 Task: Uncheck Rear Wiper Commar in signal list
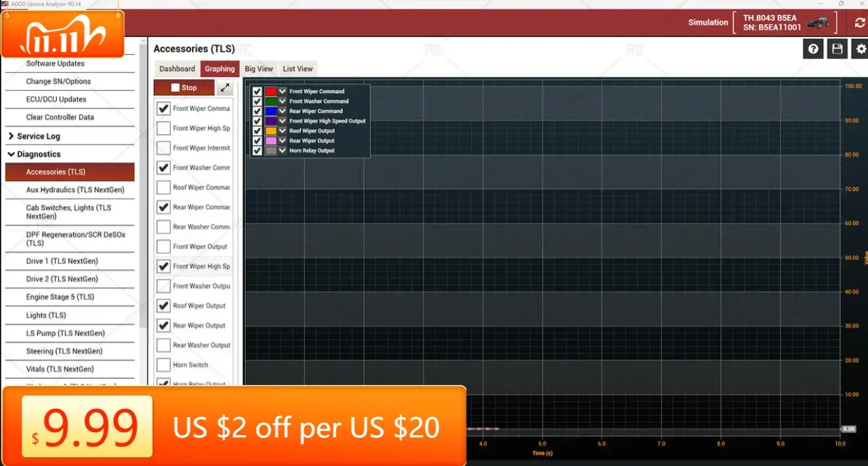click(163, 207)
